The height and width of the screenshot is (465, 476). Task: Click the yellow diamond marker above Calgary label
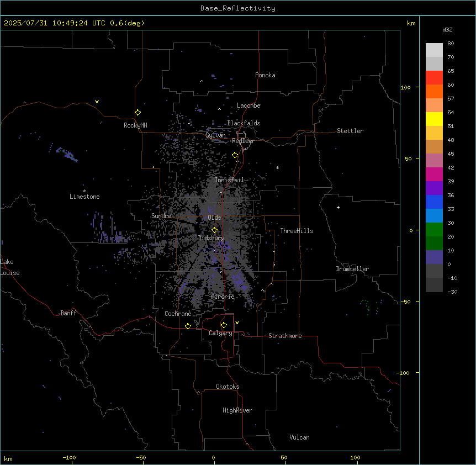pos(224,325)
